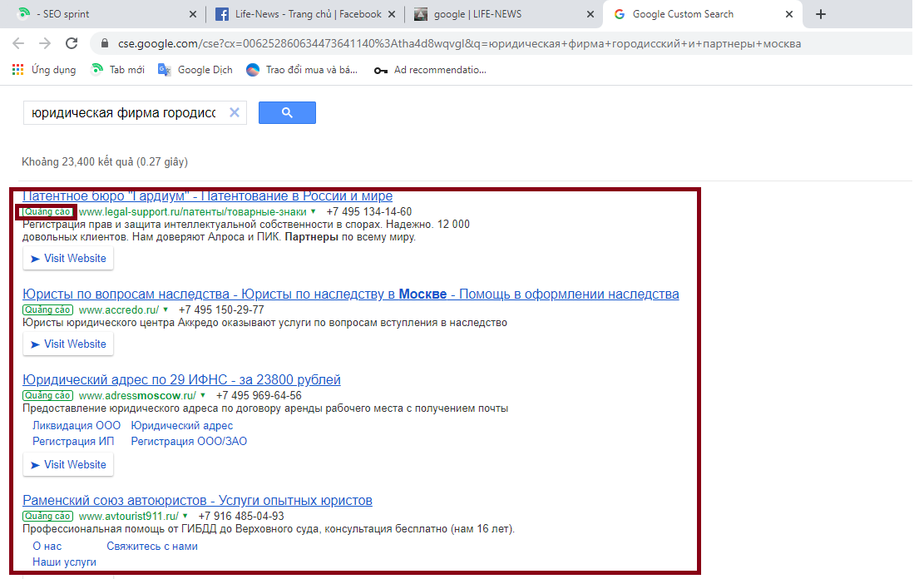924x579 pixels.
Task: Open the Регистрация ИП sitelink
Action: [x=73, y=441]
